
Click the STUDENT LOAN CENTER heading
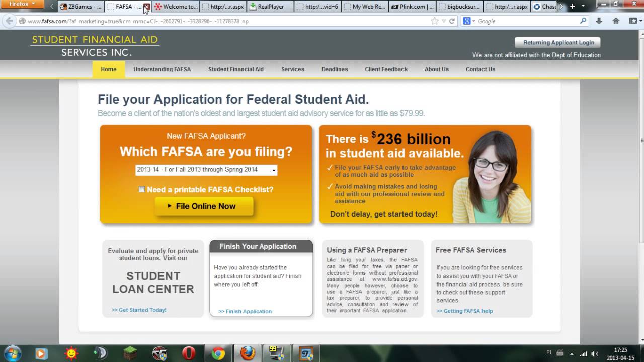pos(153,282)
